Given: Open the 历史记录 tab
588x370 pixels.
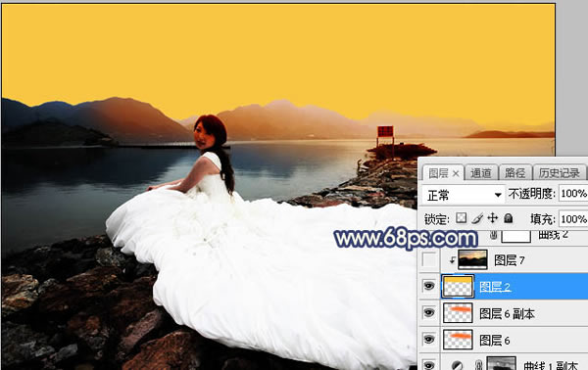Looking at the screenshot, I should pyautogui.click(x=560, y=173).
